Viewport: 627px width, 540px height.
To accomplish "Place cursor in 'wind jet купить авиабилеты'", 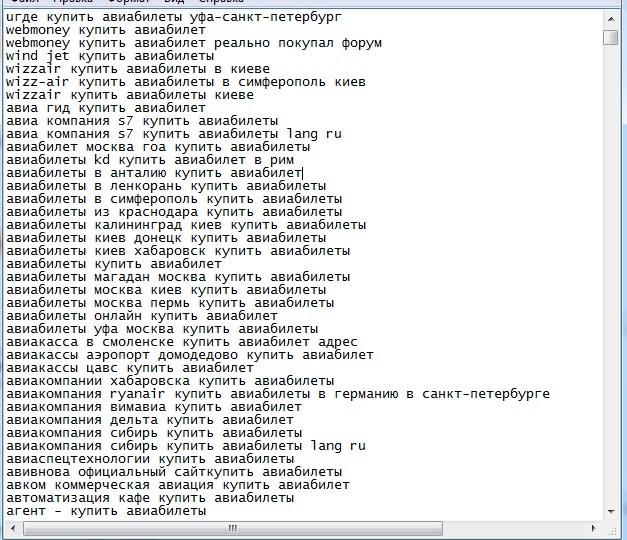I will point(110,56).
